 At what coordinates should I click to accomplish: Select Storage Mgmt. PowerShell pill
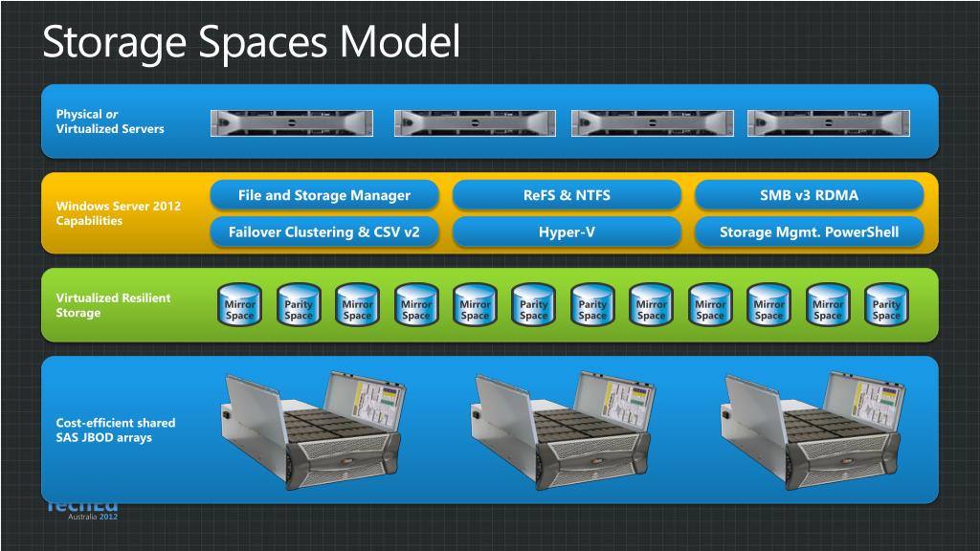pos(810,231)
